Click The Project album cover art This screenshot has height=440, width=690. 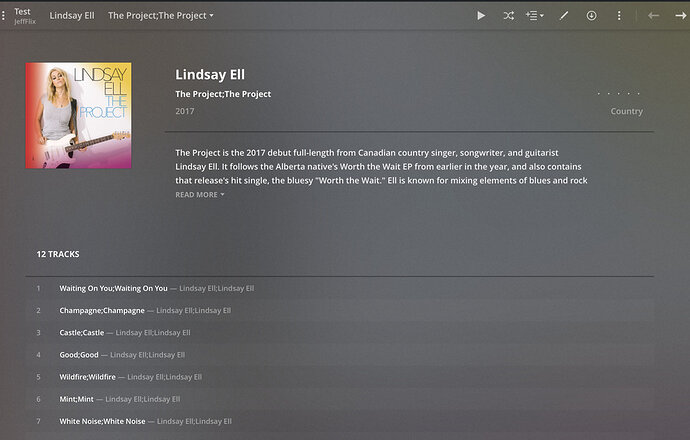tap(78, 115)
